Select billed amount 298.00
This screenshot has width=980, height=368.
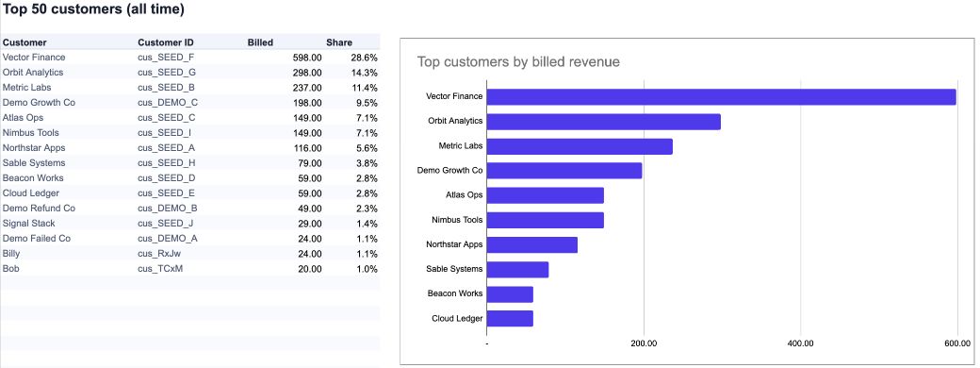[307, 72]
